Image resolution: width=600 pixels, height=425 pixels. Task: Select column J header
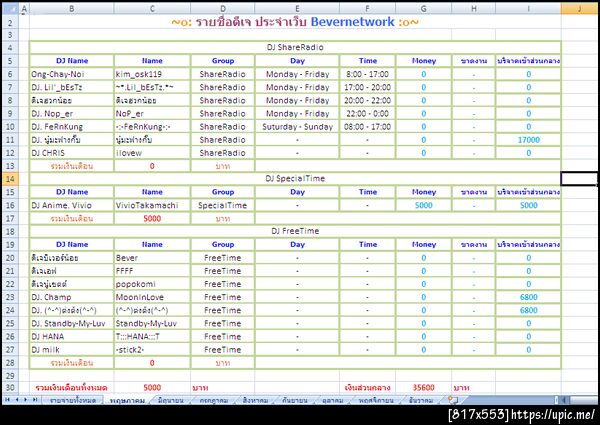[579, 8]
